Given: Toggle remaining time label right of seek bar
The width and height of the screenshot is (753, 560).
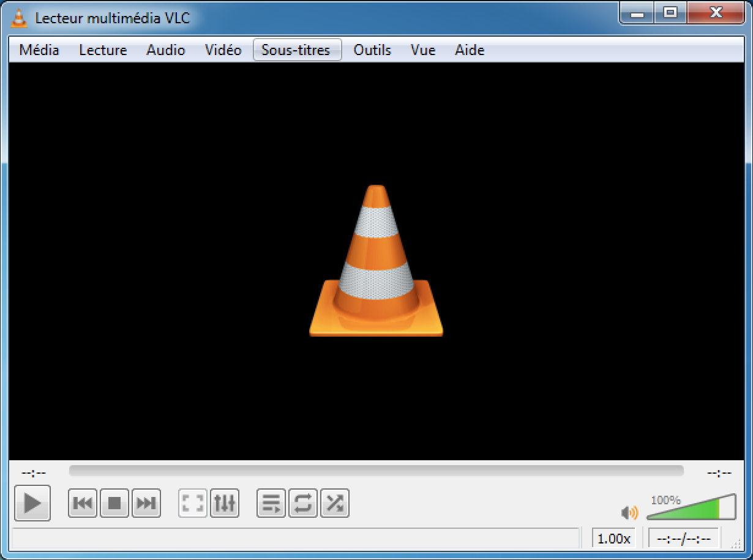Looking at the screenshot, I should [719, 473].
